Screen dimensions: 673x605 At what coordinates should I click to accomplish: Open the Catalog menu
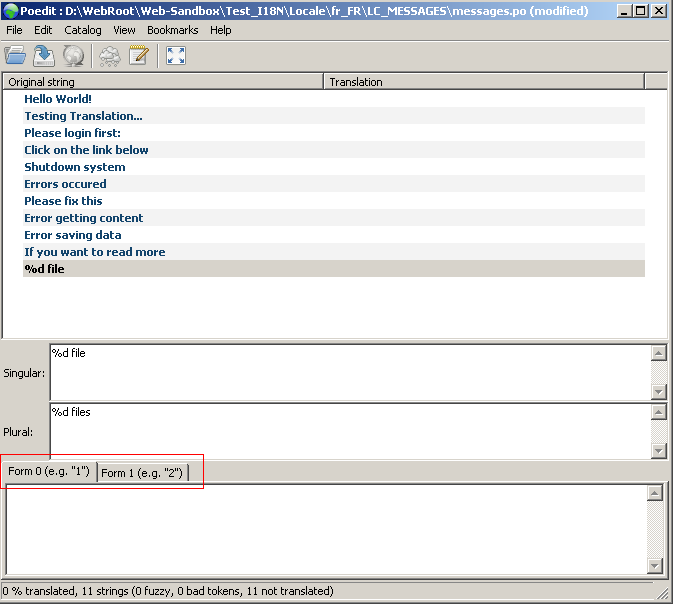click(83, 30)
